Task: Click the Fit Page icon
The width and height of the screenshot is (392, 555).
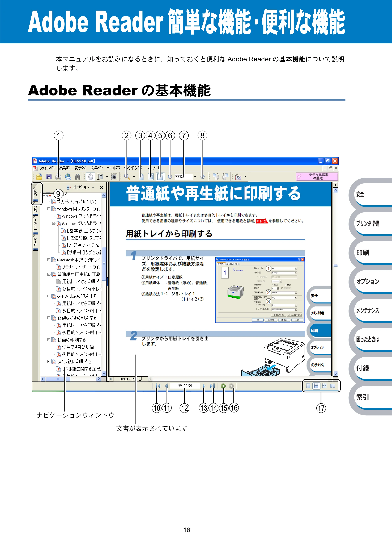Action: (x=151, y=177)
